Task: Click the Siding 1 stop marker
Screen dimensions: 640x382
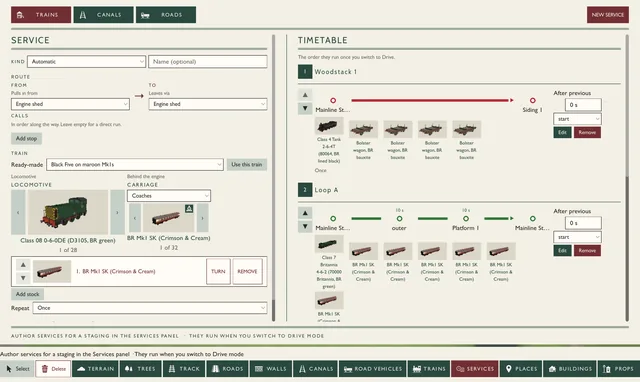Action: pyautogui.click(x=532, y=100)
